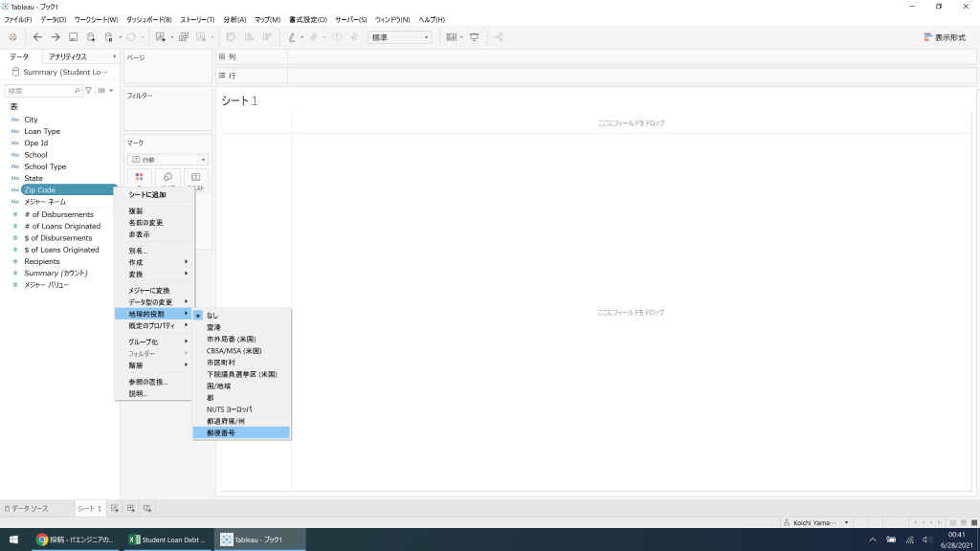
Task: Click the sort ascending toolbar icon
Action: click(249, 37)
